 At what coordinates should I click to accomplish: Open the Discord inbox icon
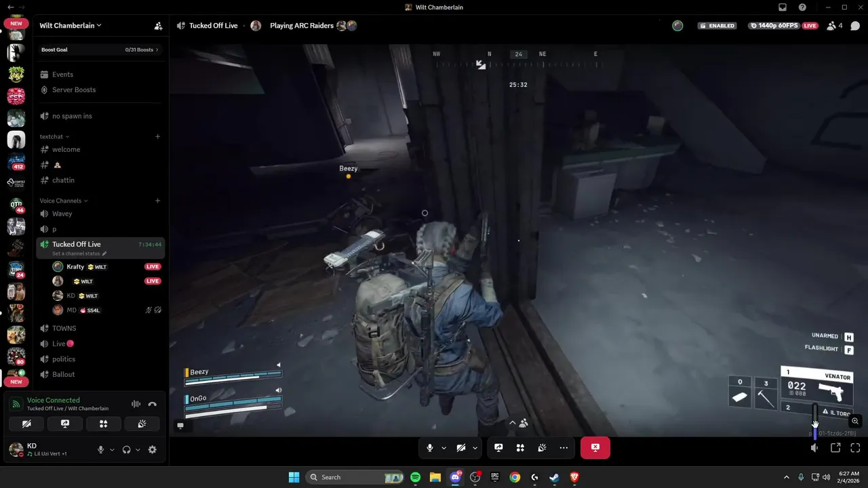(x=782, y=7)
